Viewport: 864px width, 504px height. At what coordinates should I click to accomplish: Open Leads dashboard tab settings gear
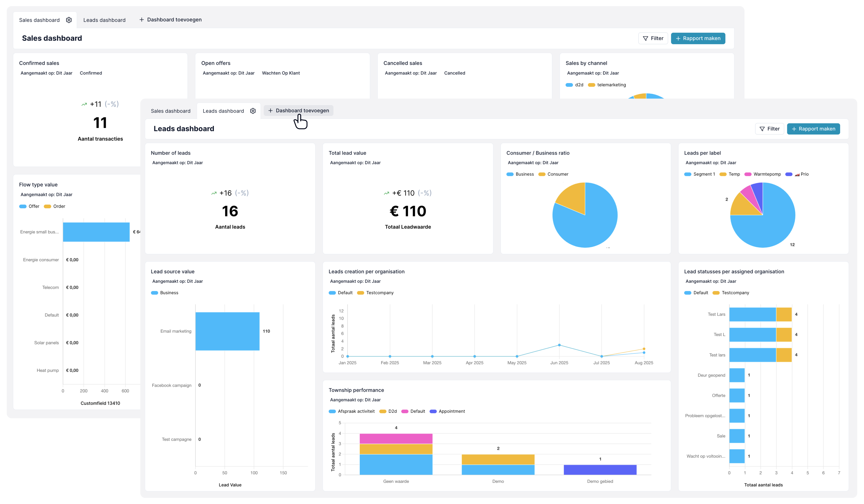click(x=253, y=111)
